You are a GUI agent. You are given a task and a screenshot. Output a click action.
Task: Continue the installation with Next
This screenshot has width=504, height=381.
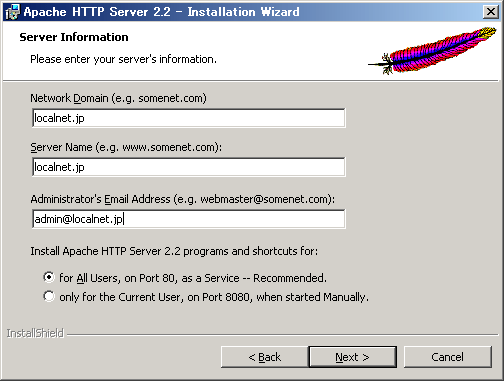click(x=353, y=357)
